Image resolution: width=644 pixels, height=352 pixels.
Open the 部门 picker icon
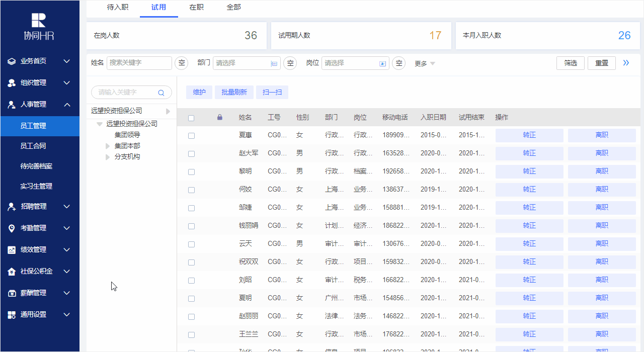(274, 63)
